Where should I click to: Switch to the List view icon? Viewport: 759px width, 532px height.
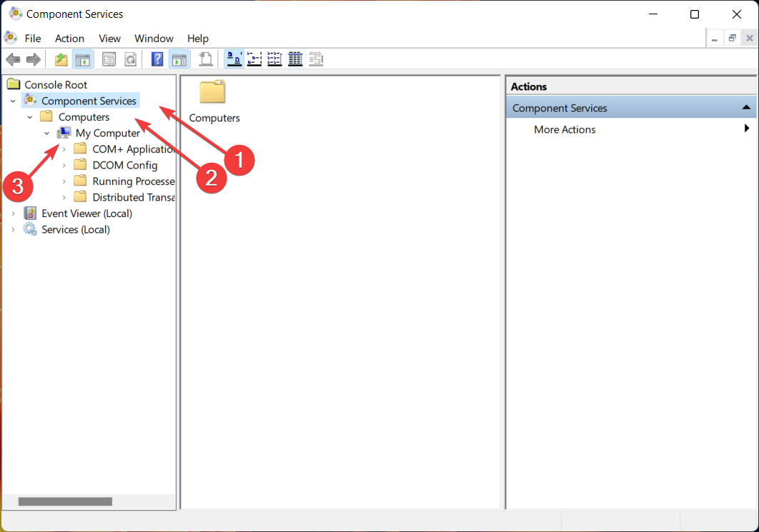274,59
